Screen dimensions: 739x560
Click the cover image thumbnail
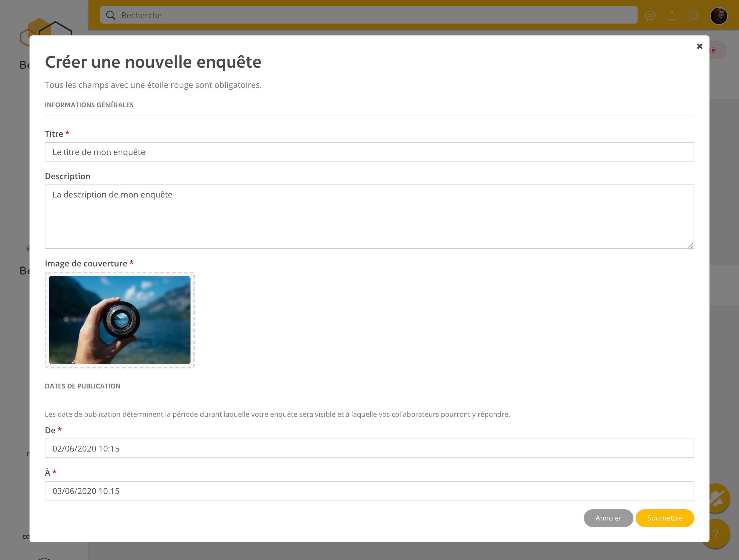coord(120,320)
